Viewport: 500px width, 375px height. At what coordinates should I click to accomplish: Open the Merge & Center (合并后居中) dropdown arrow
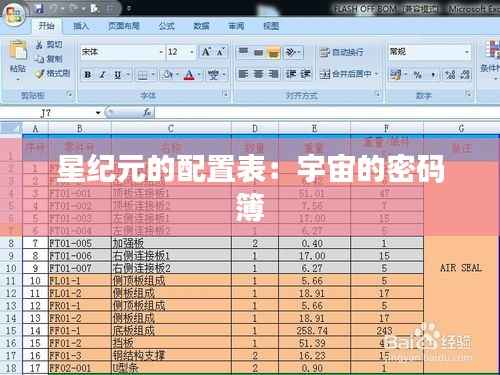pyautogui.click(x=376, y=74)
